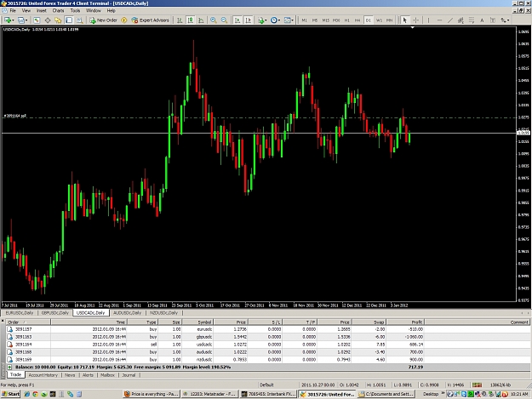Toggle Chart Shift icon
The width and height of the screenshot is (532, 399).
pos(249,20)
